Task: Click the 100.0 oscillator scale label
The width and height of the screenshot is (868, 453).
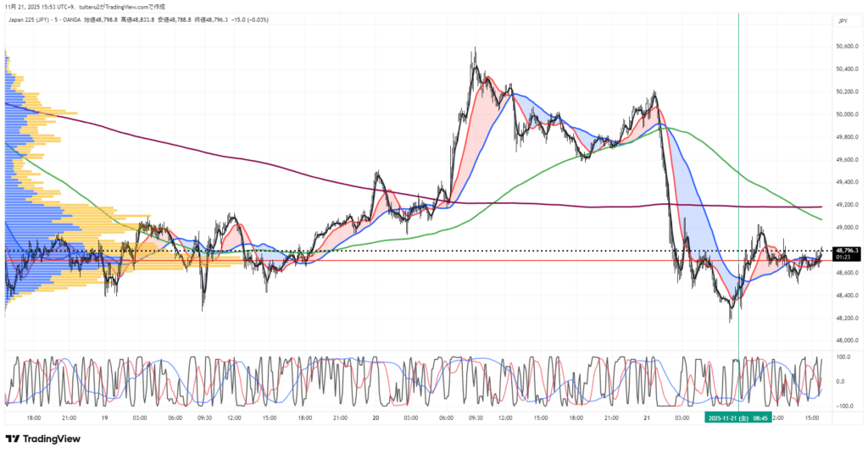Action: pos(845,357)
